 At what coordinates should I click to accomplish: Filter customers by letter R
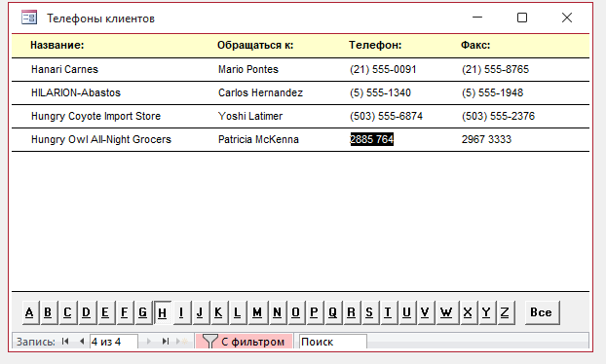tap(352, 312)
